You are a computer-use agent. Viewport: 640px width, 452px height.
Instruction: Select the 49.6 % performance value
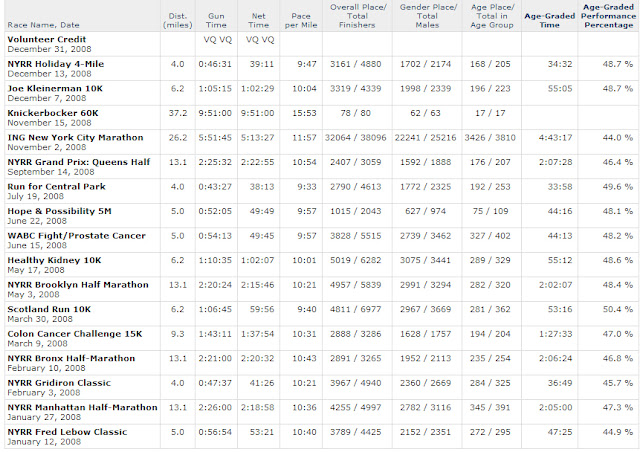(618, 187)
